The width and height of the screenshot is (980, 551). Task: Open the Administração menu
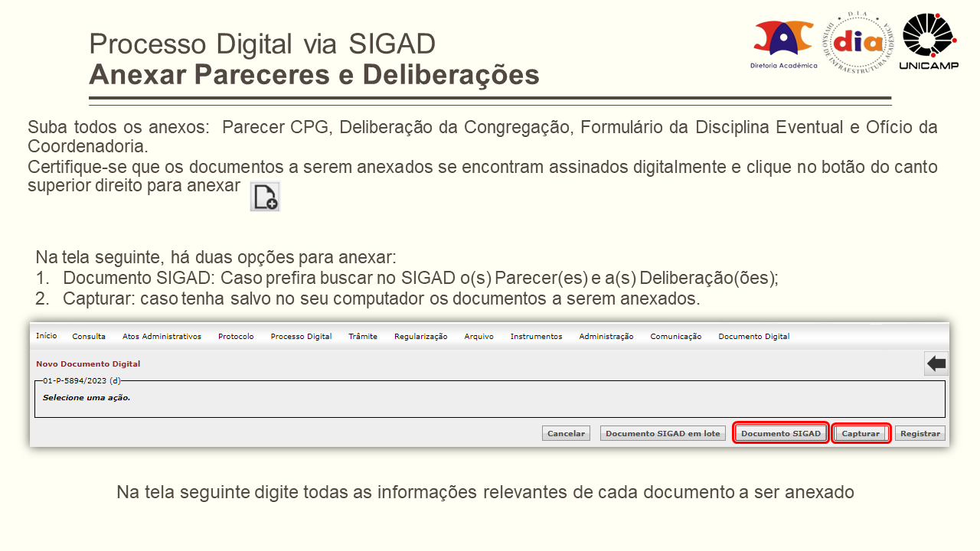click(x=606, y=337)
